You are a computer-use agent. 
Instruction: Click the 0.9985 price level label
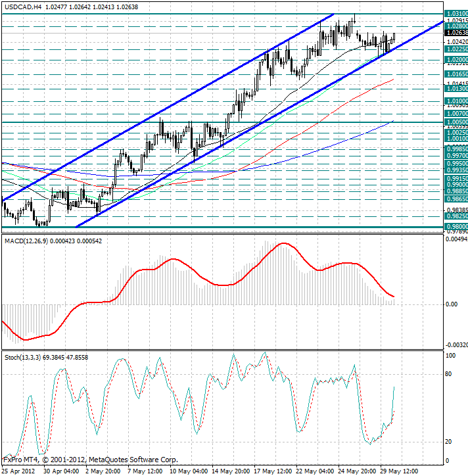click(456, 149)
